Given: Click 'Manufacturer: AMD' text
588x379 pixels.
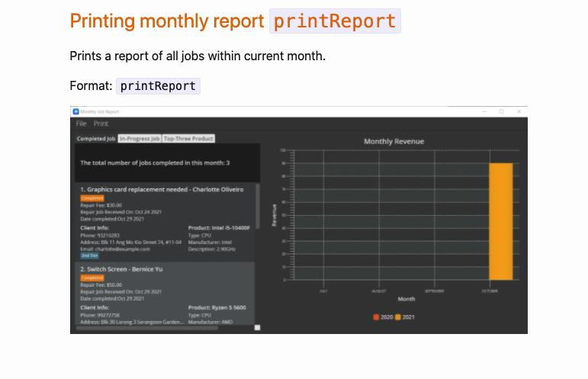Looking at the screenshot, I should pos(210,322).
